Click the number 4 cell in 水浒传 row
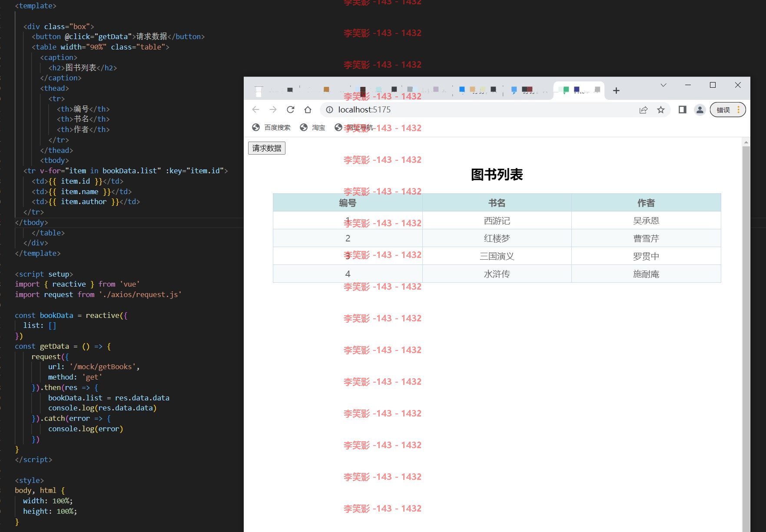The width and height of the screenshot is (766, 532). click(x=348, y=274)
